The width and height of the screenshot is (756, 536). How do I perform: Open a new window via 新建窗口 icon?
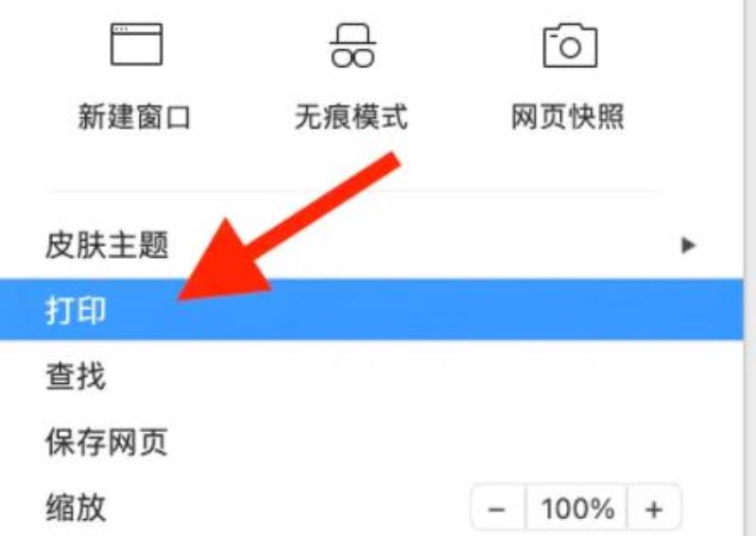136,43
